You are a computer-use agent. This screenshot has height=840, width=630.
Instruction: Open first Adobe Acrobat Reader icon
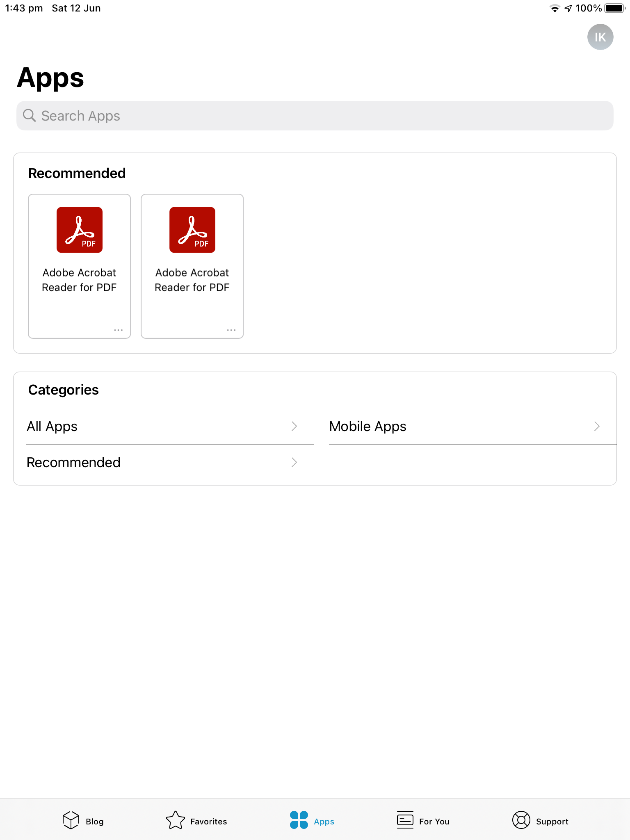(x=80, y=230)
